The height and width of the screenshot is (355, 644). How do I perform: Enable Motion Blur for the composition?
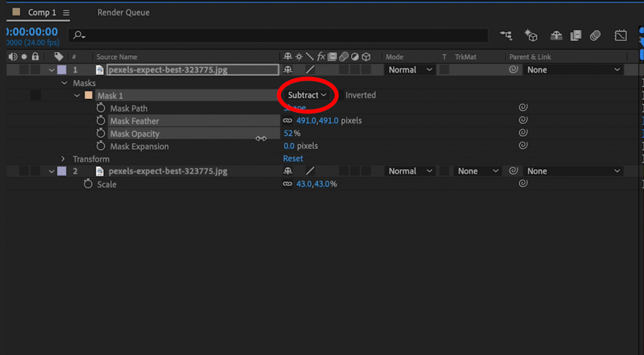pyautogui.click(x=595, y=36)
